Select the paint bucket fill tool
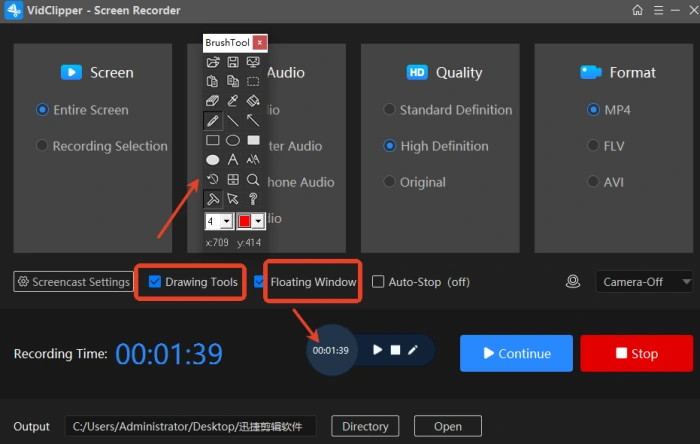The image size is (700, 444). click(253, 101)
